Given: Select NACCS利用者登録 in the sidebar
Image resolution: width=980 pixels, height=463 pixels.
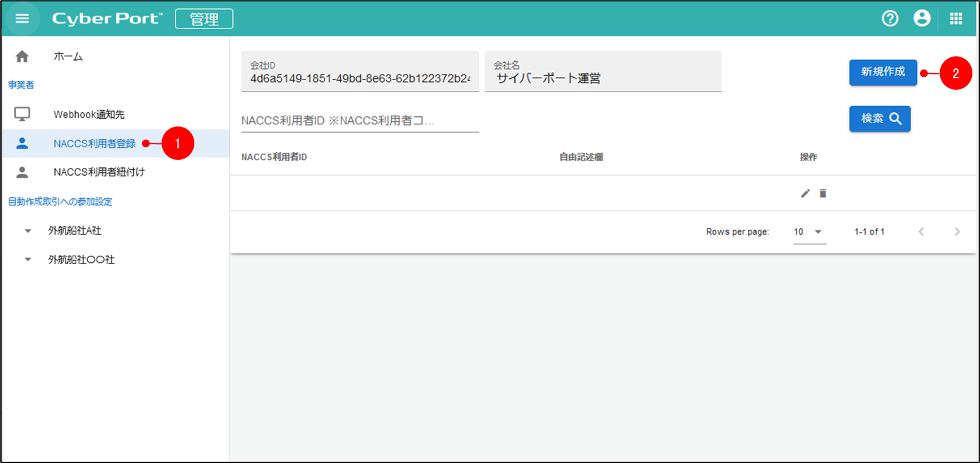Looking at the screenshot, I should [x=95, y=143].
